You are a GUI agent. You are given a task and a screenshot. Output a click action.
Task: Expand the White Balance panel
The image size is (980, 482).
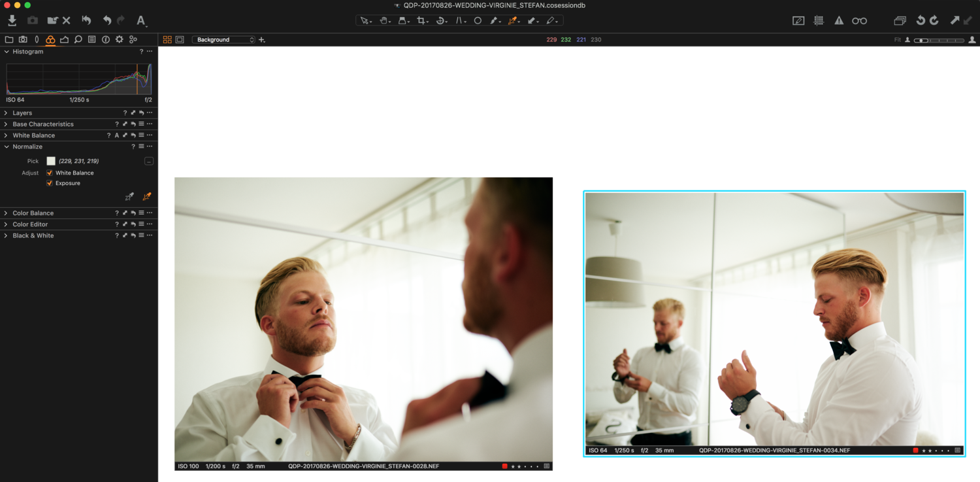(7, 135)
